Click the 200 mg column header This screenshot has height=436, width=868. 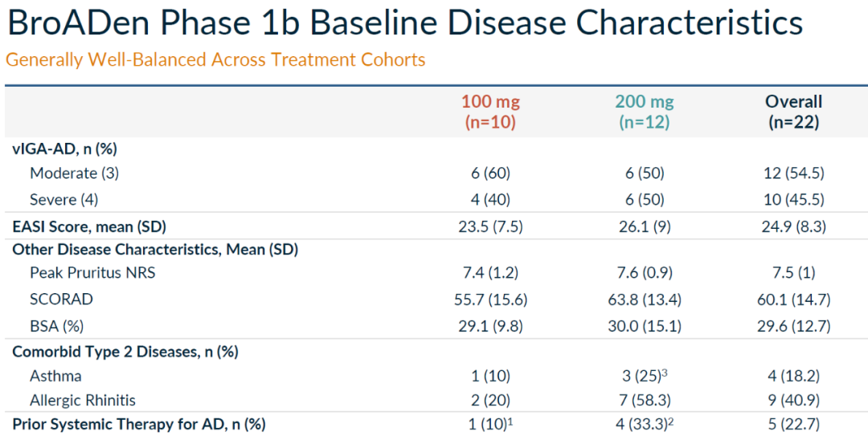point(645,112)
